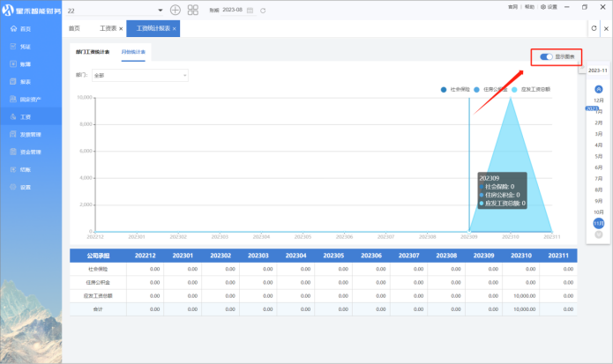Toggle the 显示图表 switch off
The width and height of the screenshot is (613, 364).
547,57
